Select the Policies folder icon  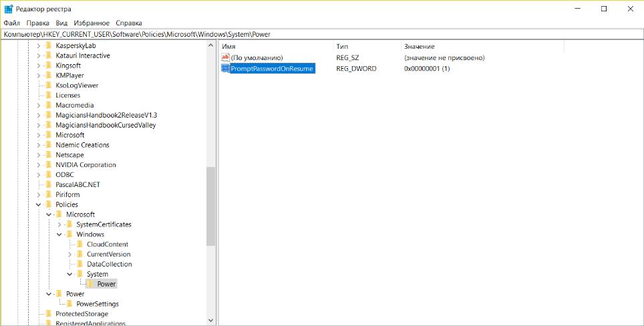point(49,204)
